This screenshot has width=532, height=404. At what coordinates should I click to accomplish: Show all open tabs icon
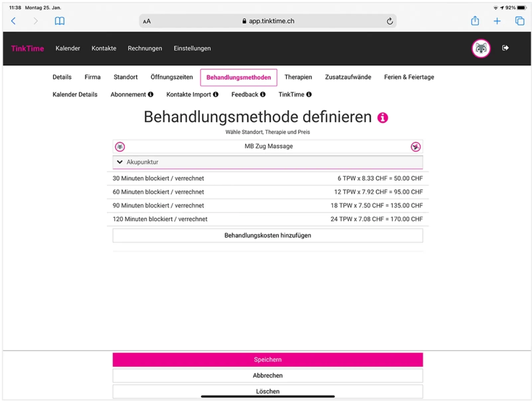pos(519,21)
